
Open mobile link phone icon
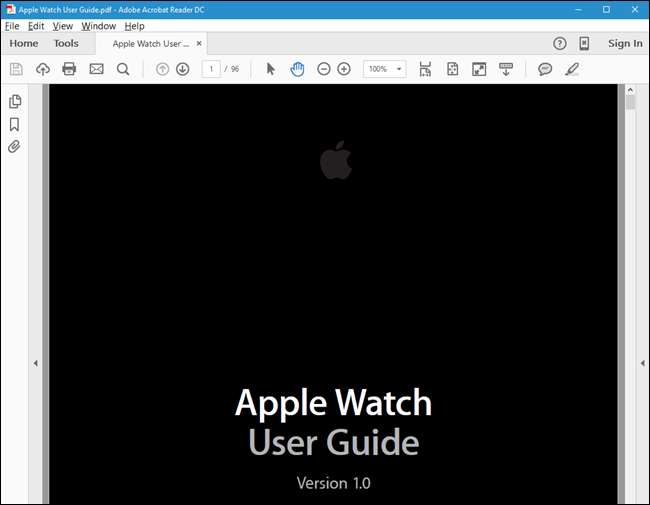coord(584,43)
